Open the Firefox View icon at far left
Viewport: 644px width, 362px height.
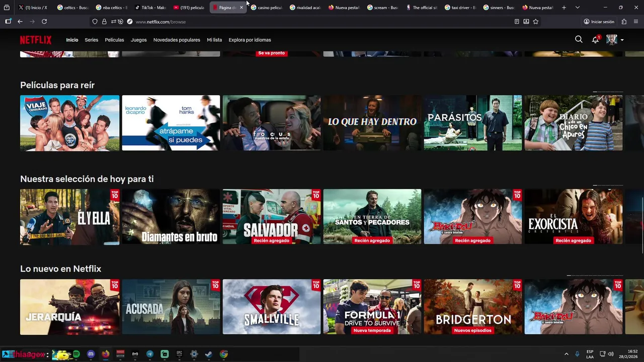coord(7,8)
